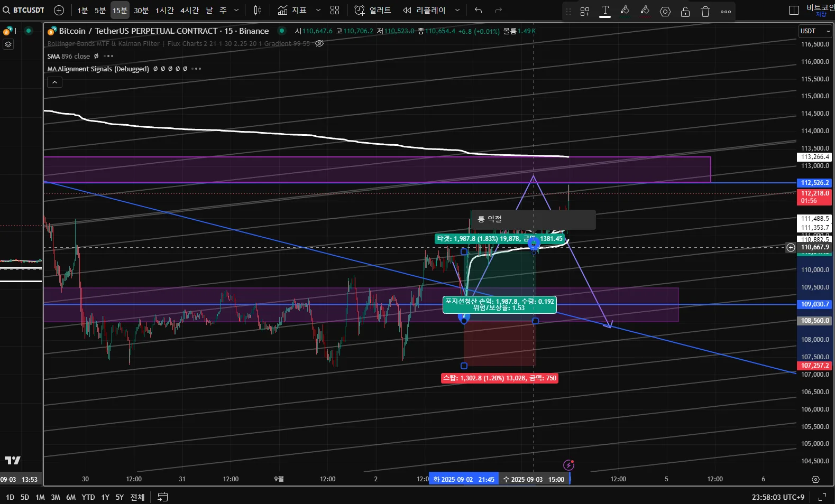Click the left pane Bitcoin symbol icon

(x=8, y=31)
